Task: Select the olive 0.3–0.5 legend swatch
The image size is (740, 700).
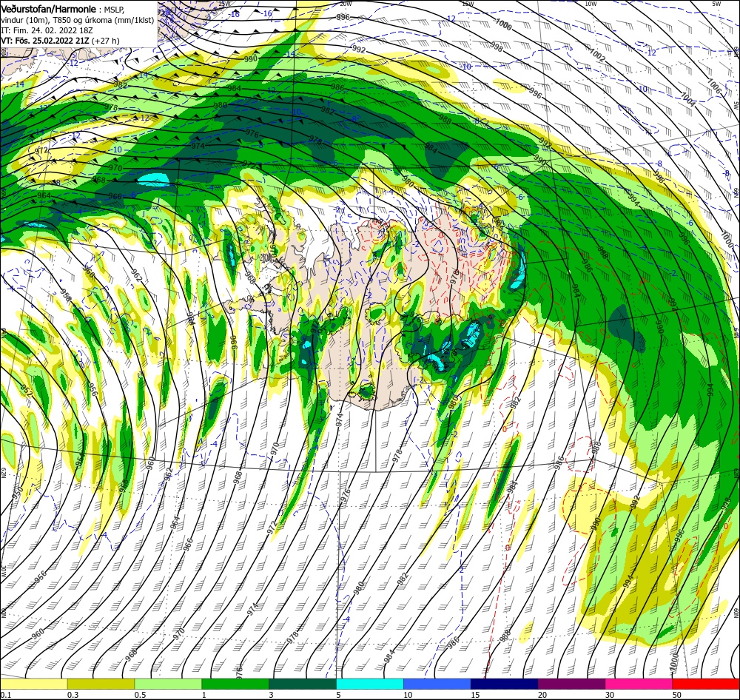Action: (x=101, y=684)
